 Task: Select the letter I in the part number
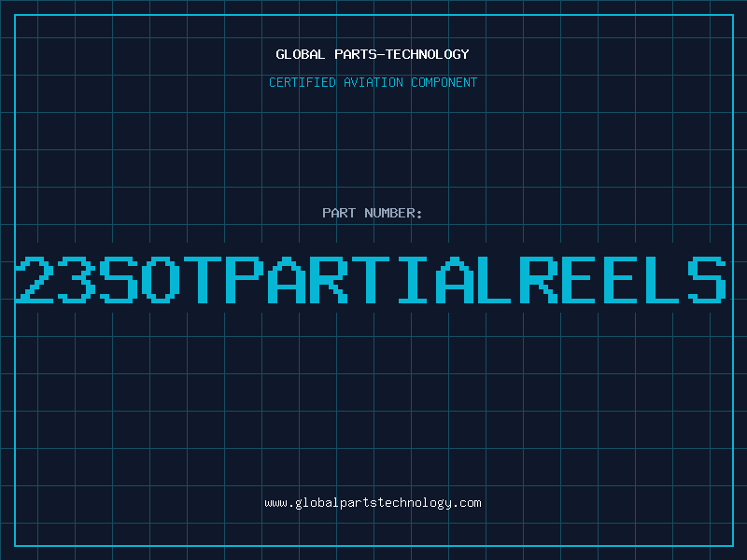413,279
